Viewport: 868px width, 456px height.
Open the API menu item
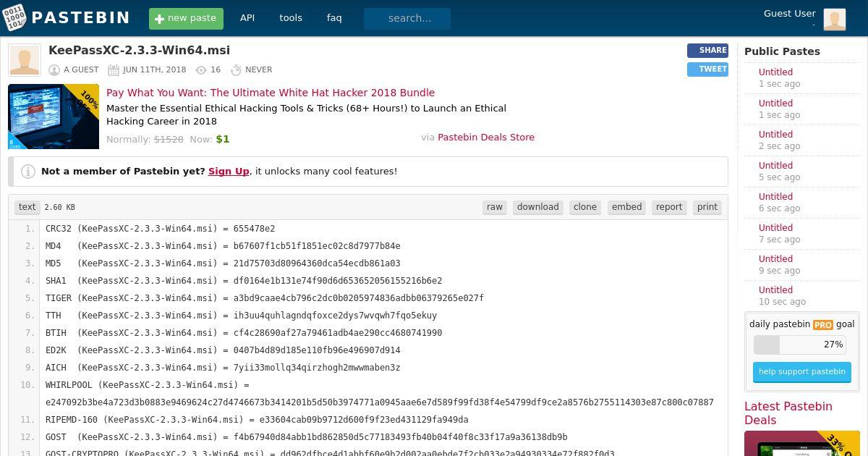[247, 18]
